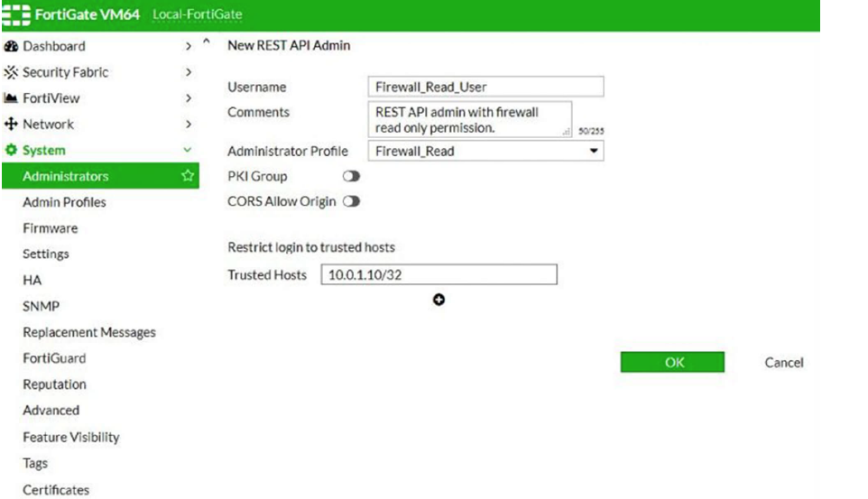This screenshot has height=499, width=868.
Task: Click the PKI Group label
Action: (x=257, y=176)
